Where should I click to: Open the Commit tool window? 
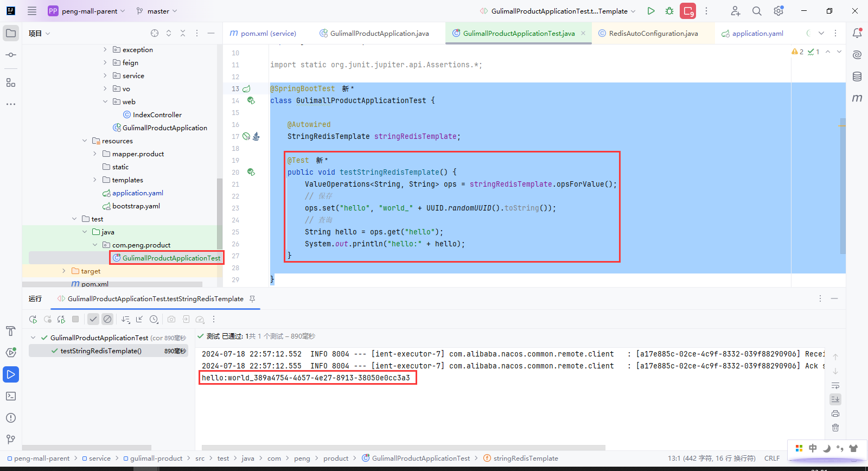11,55
